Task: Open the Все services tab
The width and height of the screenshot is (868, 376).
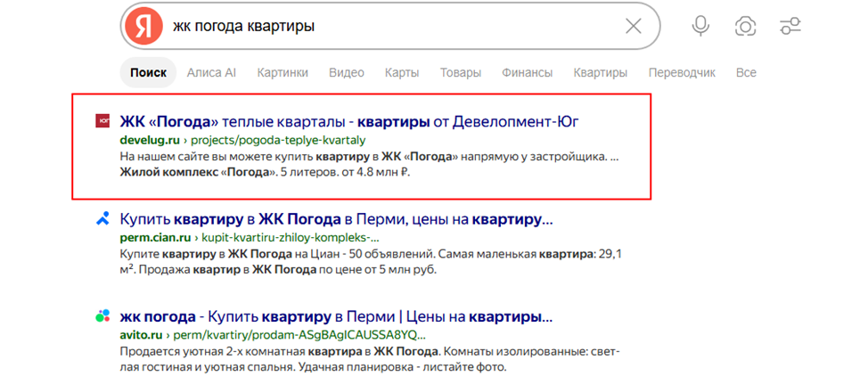Action: [746, 72]
